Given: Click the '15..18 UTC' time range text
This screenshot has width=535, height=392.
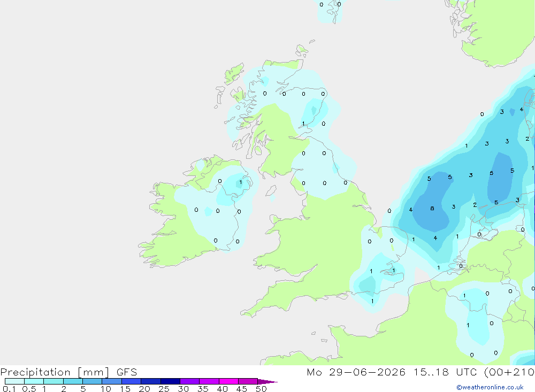Looking at the screenshot, I should click(x=445, y=372).
